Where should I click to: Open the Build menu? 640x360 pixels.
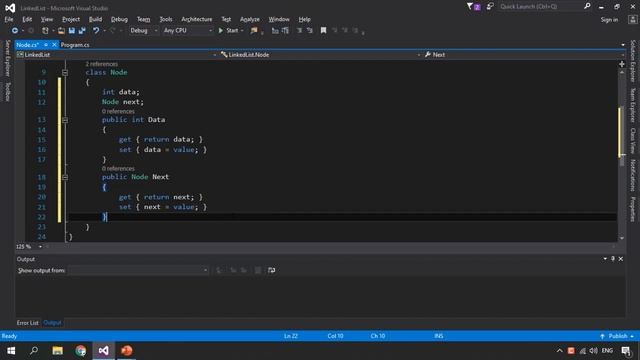point(95,19)
